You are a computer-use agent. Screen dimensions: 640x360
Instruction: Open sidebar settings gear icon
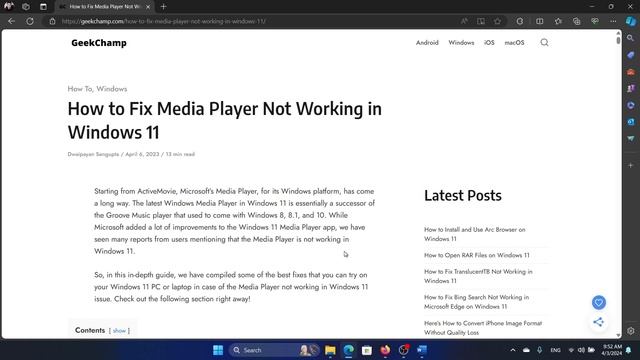(631, 331)
